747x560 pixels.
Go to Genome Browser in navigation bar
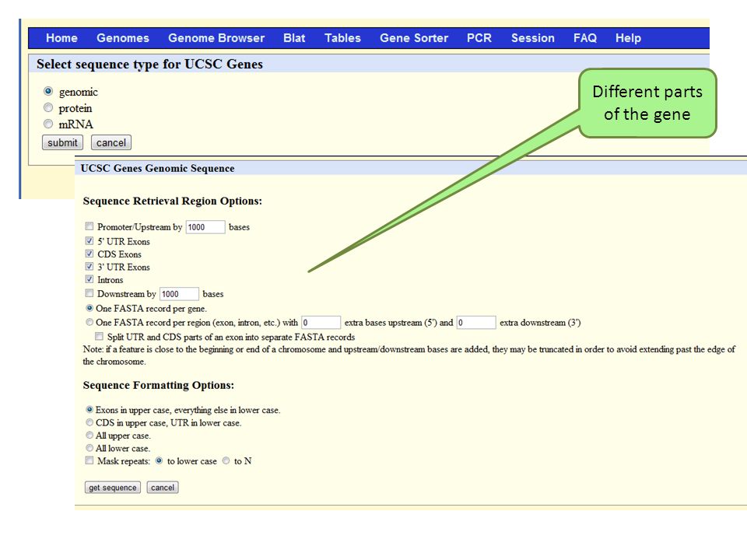(216, 38)
